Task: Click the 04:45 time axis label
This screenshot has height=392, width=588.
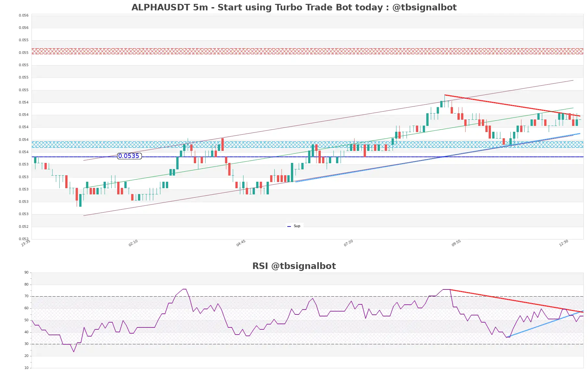Action: coord(241,243)
